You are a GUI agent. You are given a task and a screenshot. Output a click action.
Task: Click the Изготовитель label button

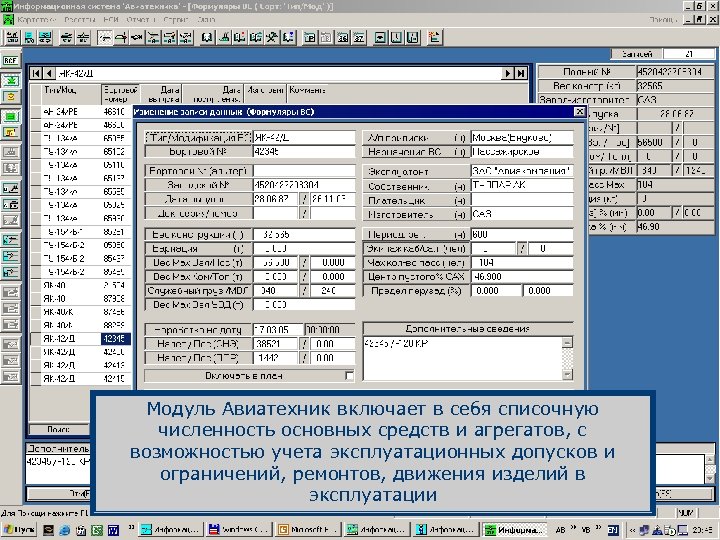tap(416, 214)
